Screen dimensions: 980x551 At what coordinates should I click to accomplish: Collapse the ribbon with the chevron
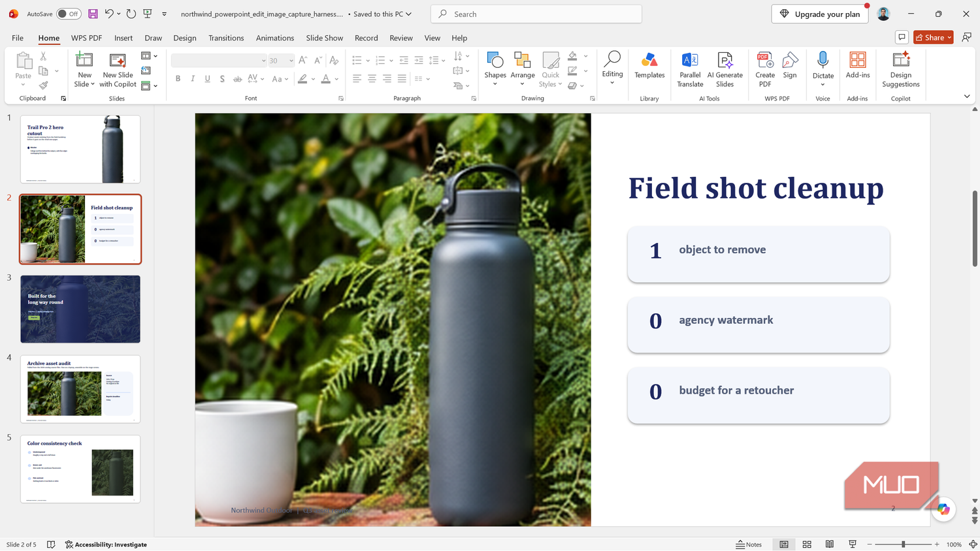click(967, 97)
